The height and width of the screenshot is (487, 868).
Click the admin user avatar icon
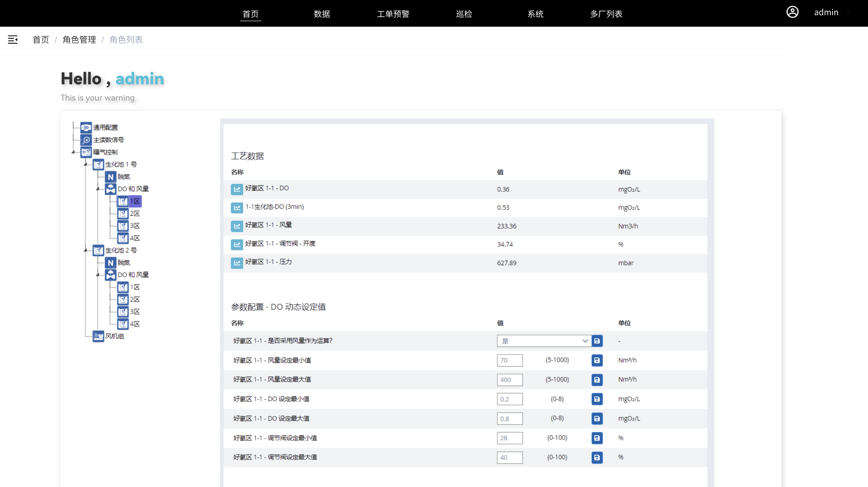pos(792,12)
